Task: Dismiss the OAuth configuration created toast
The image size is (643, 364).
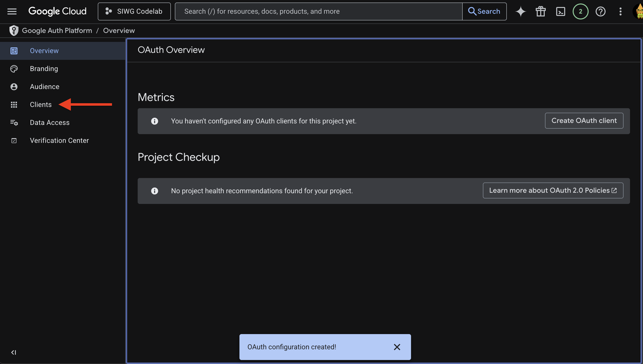Action: [397, 347]
